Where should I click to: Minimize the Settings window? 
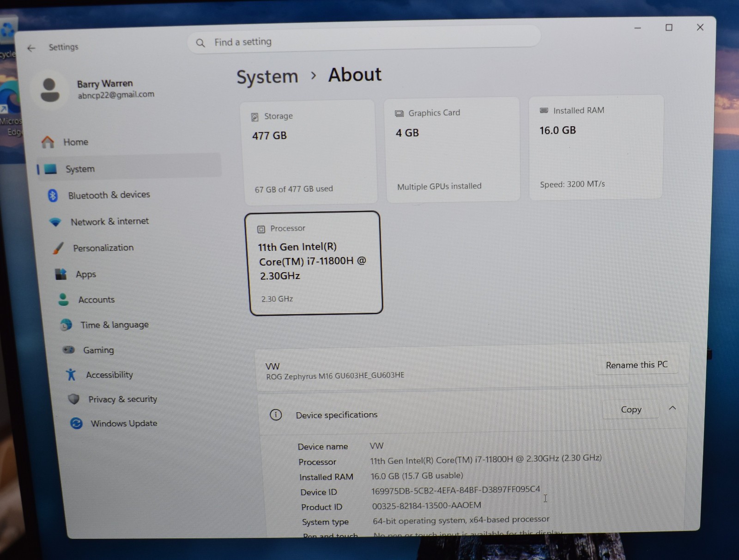coord(638,28)
